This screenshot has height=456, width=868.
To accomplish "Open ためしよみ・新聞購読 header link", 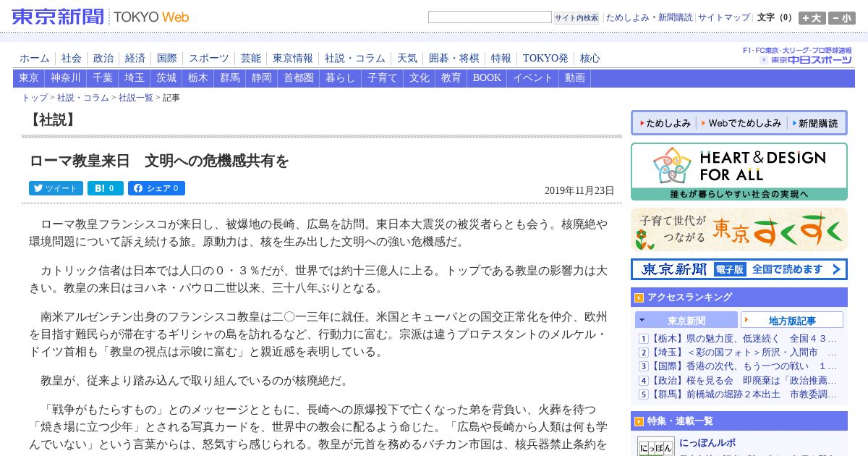I will click(649, 17).
